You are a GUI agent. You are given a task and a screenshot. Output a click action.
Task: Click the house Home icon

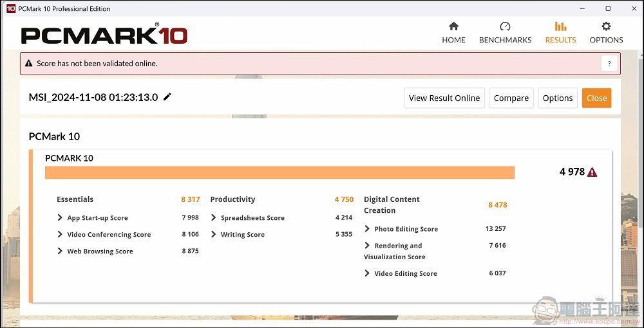(453, 26)
